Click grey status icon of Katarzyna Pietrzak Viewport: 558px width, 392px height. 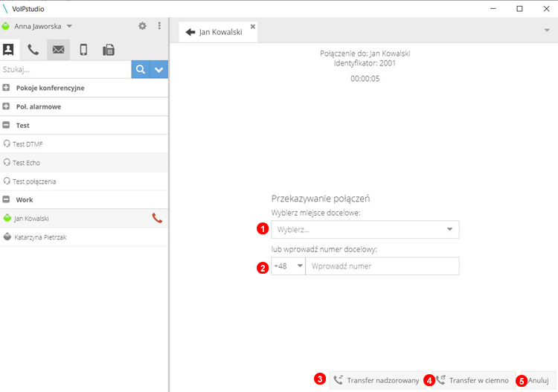7,237
